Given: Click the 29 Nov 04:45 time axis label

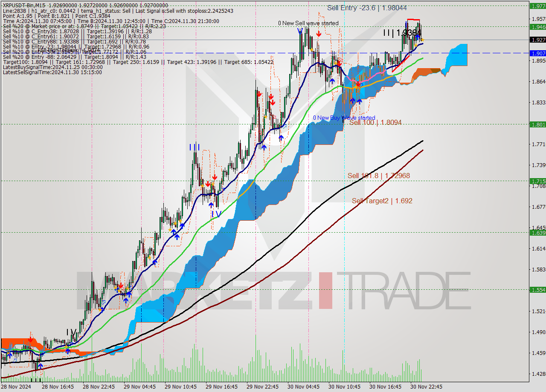Looking at the screenshot, I should click(x=139, y=387).
